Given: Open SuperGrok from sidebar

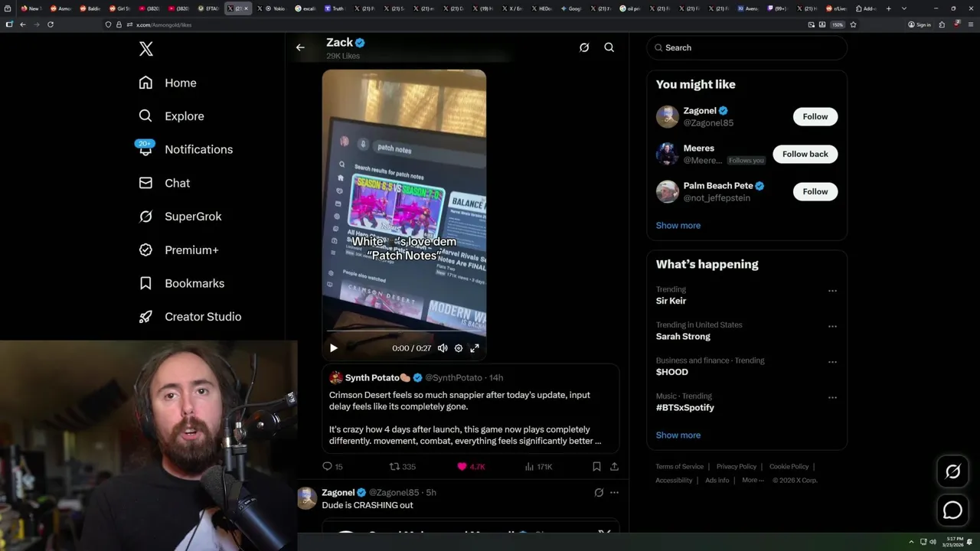Looking at the screenshot, I should coord(180,217).
